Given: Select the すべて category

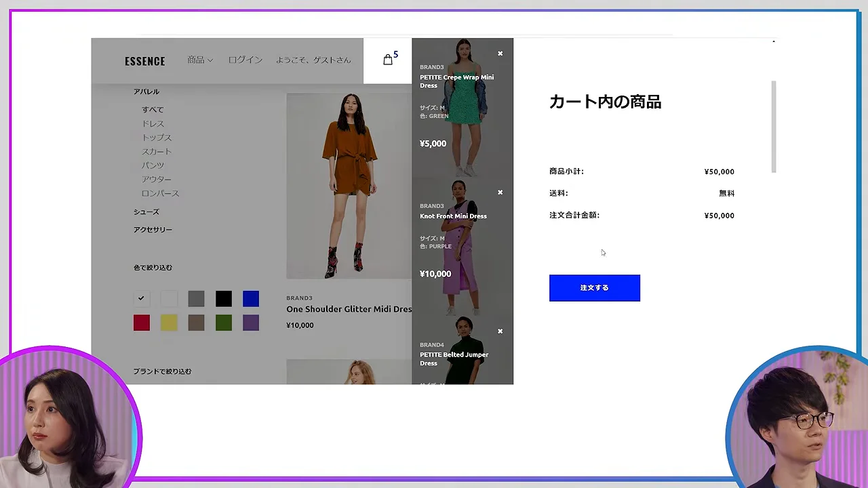Looking at the screenshot, I should tap(153, 110).
